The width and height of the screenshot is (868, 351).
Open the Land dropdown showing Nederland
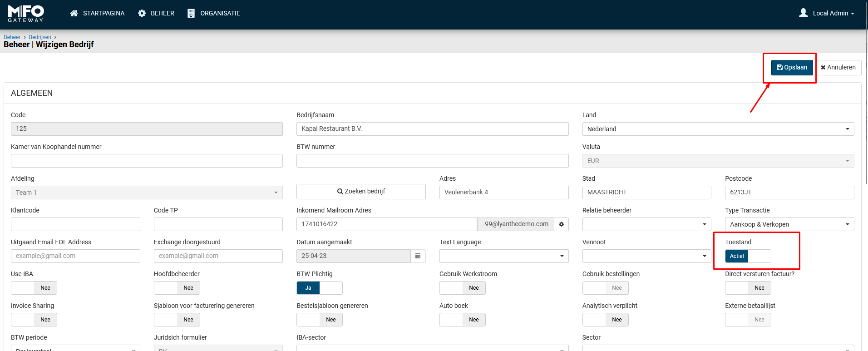point(718,129)
